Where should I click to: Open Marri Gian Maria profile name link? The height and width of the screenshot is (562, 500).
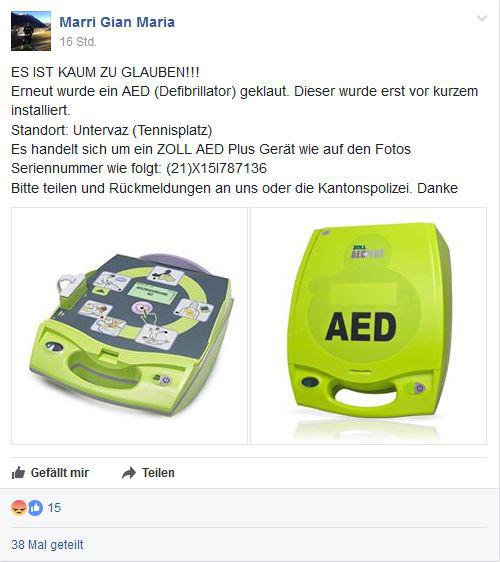(x=117, y=22)
